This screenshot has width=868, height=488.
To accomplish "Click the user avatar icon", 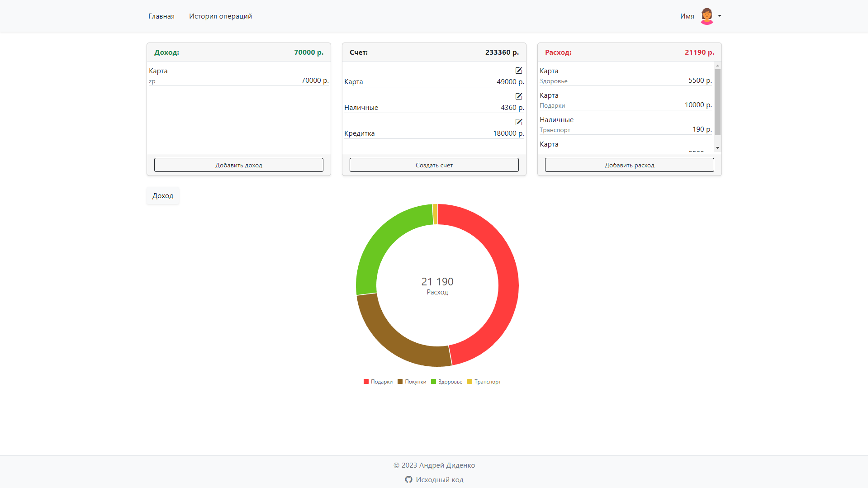I will click(707, 16).
